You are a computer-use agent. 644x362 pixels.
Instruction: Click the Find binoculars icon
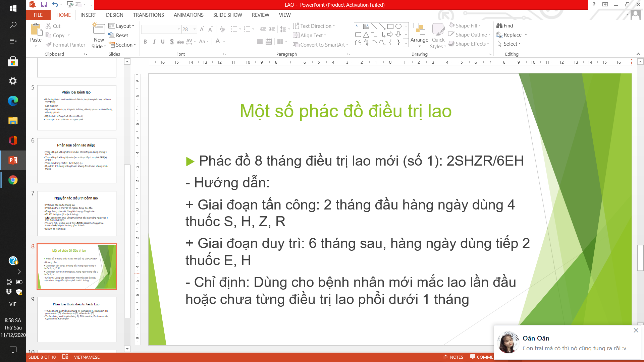[499, 25]
